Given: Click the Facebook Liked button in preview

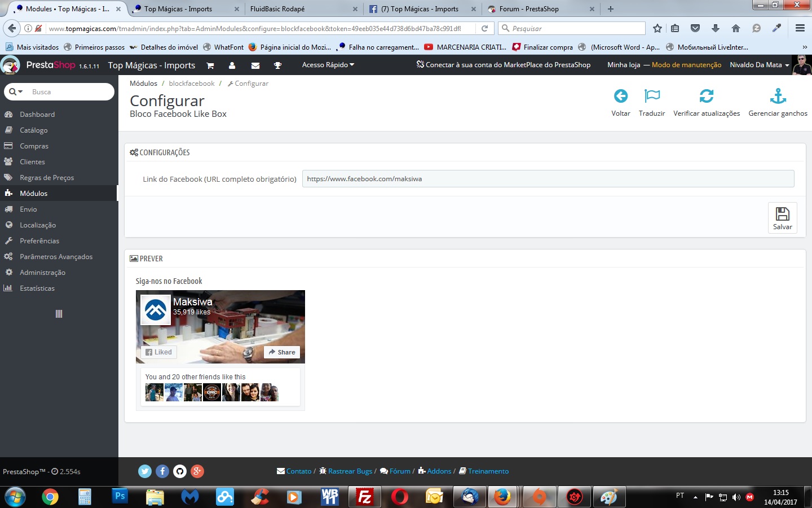Looking at the screenshot, I should (158, 352).
